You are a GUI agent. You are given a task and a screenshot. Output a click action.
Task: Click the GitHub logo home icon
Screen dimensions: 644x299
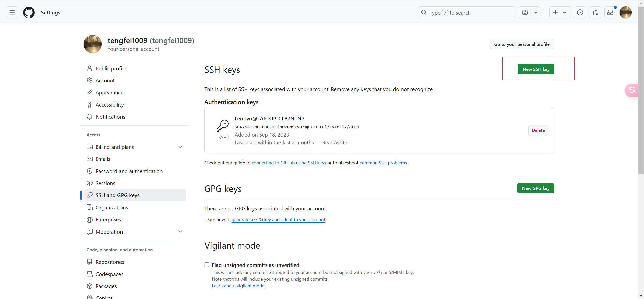point(29,12)
